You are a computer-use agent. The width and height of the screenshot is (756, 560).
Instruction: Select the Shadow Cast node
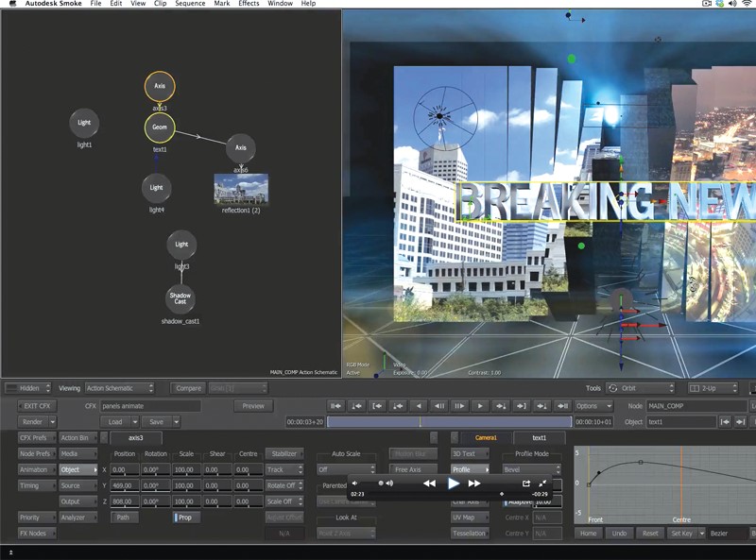(180, 298)
